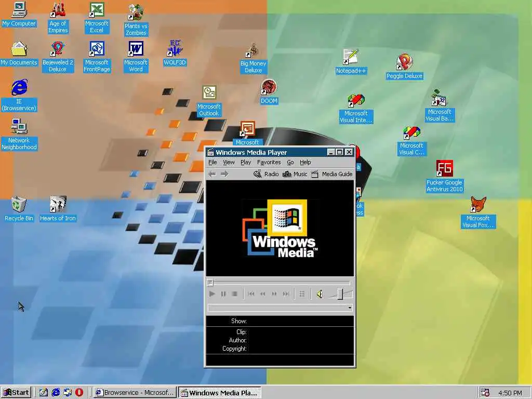This screenshot has height=399, width=532.
Task: Open the Start menu
Action: click(x=16, y=393)
